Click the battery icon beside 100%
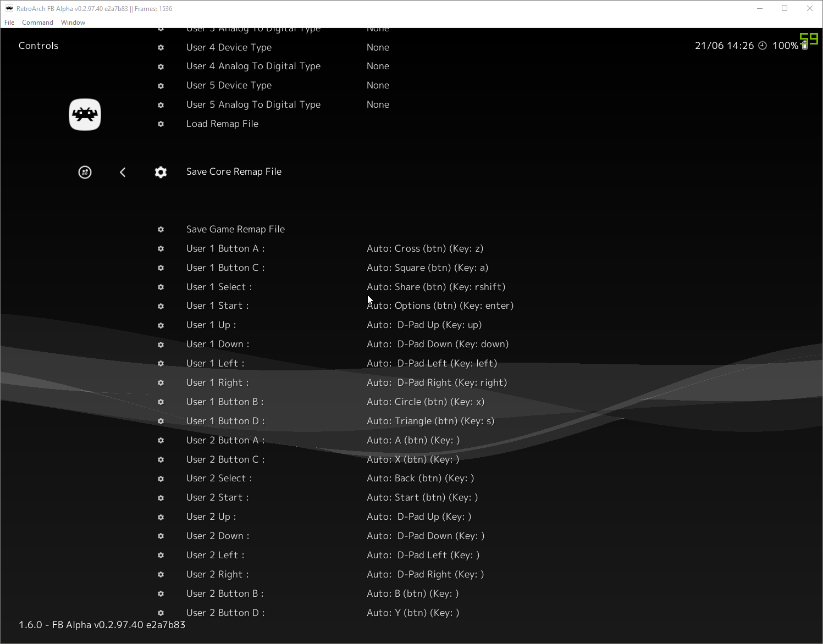The width and height of the screenshot is (823, 644). point(805,46)
